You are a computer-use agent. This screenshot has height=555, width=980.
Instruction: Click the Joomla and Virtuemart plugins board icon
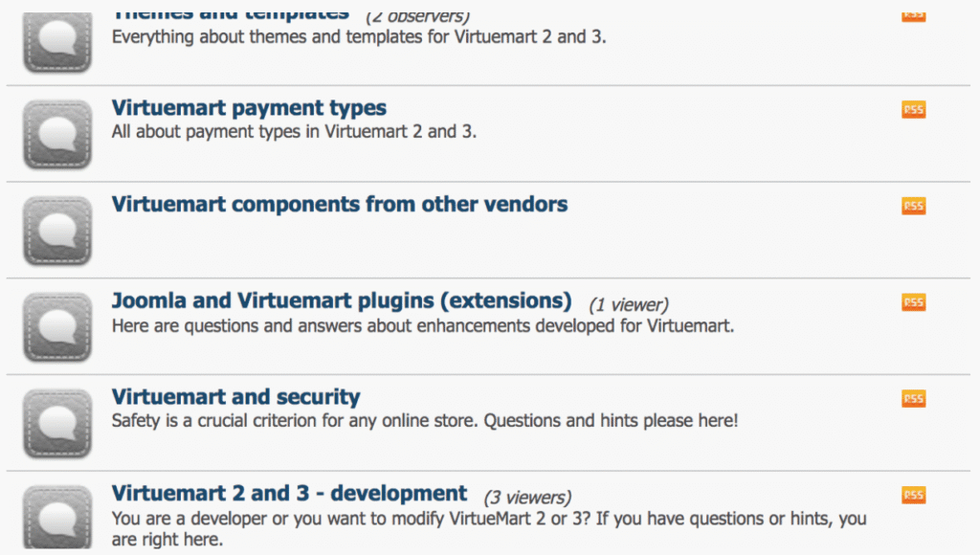(x=57, y=326)
